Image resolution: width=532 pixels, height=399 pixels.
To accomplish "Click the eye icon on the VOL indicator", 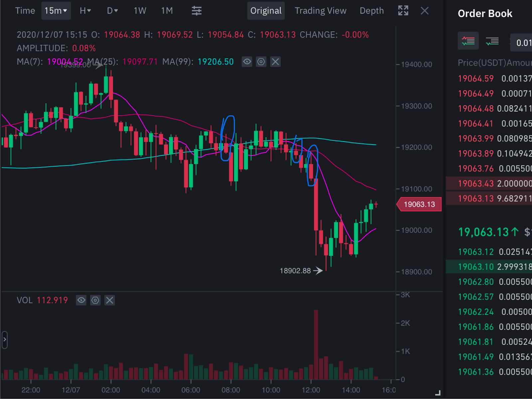I will pos(81,300).
